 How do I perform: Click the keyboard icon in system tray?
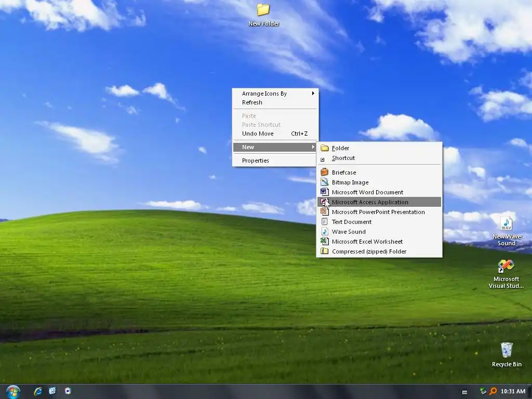465,392
